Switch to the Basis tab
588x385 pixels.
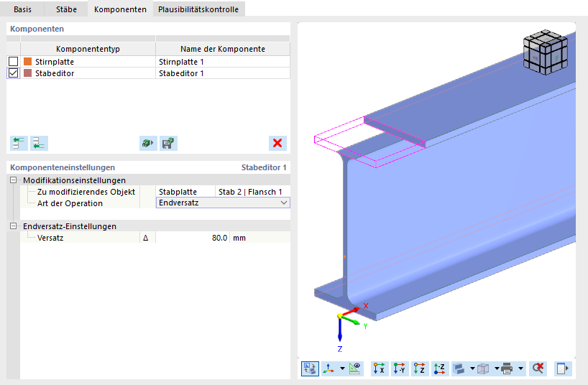coord(22,9)
